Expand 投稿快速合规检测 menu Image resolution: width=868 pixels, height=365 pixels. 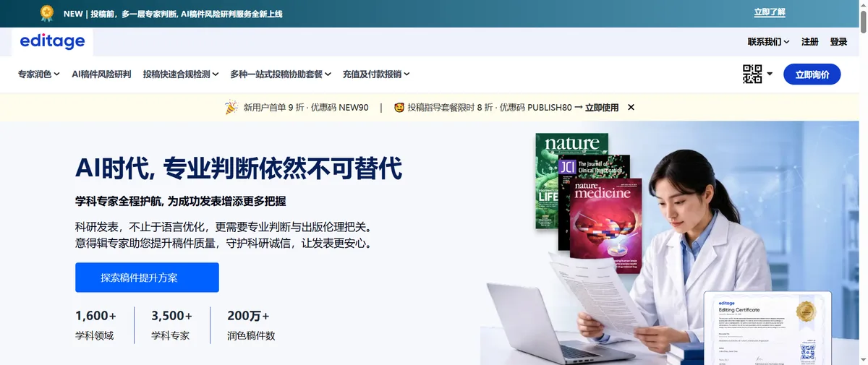point(181,74)
